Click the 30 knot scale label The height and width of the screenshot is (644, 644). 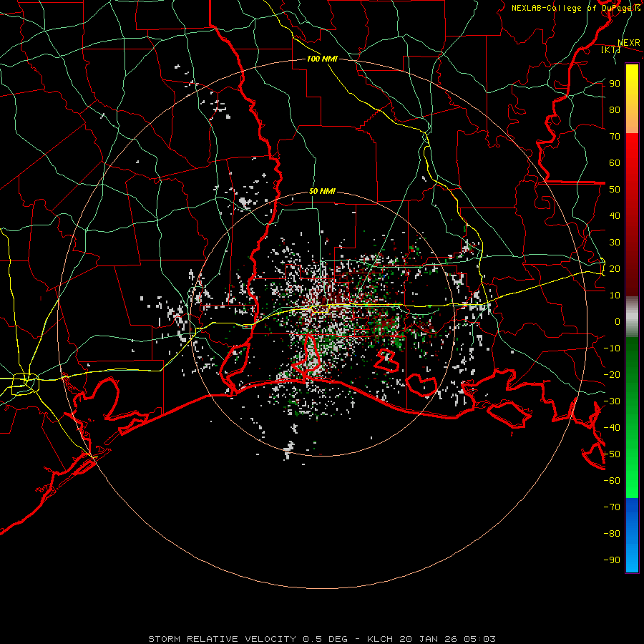615,242
